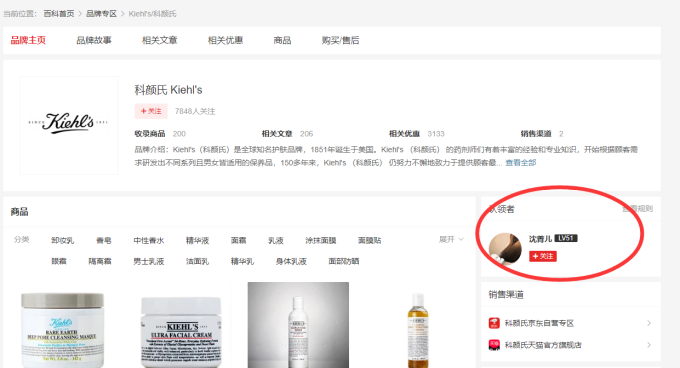Filter products by 面霜 category

(239, 241)
